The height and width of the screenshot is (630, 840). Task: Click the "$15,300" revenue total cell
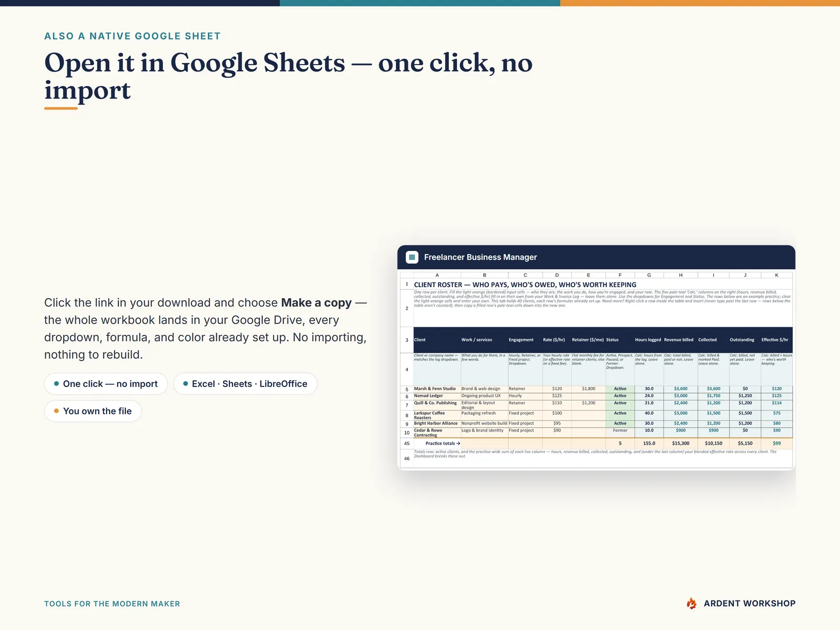coord(680,444)
